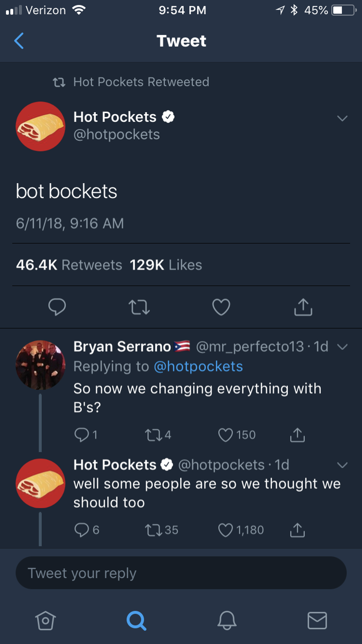View the 46.4K Retweets list
The width and height of the screenshot is (362, 644).
click(x=69, y=265)
